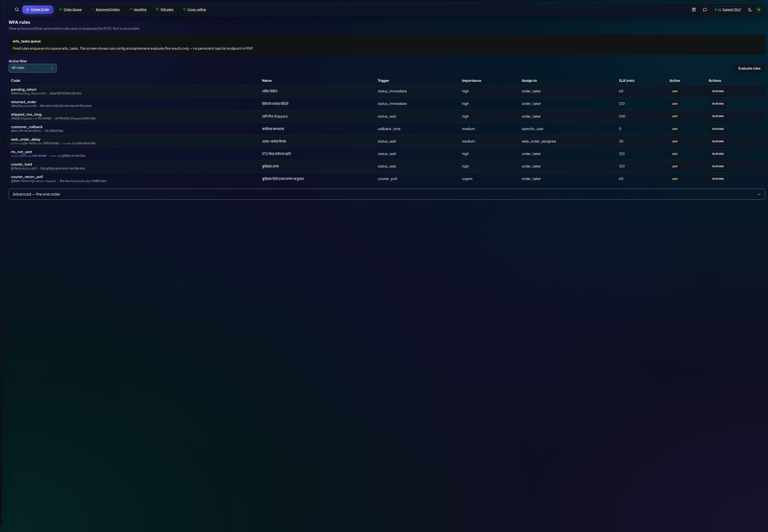Image resolution: width=768 pixels, height=532 pixels.
Task: Click the courier_poll trigger cell
Action: pos(387,179)
